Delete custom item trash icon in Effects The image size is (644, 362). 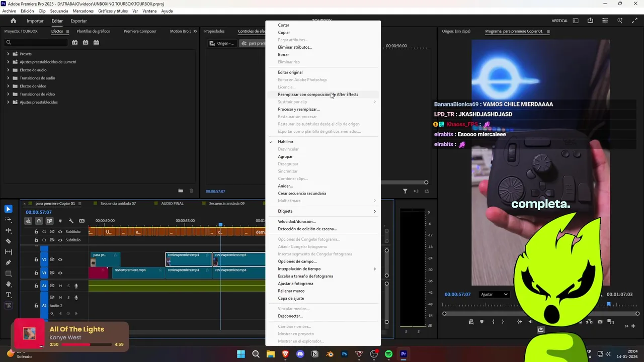[x=191, y=191]
